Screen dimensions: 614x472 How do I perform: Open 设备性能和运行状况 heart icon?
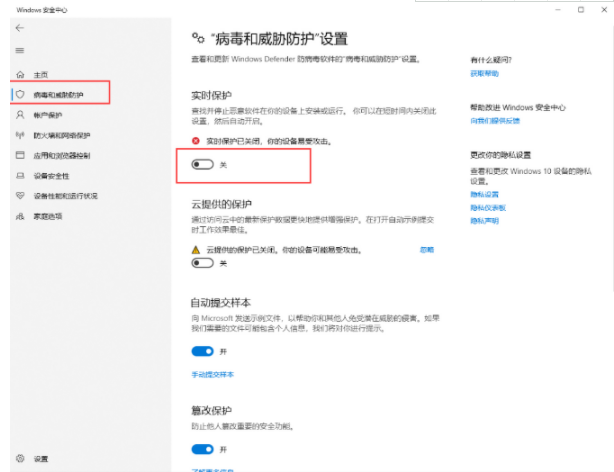(20, 195)
